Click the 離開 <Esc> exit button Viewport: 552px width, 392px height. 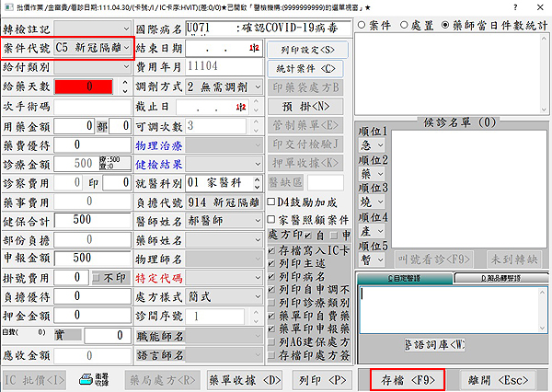(498, 378)
